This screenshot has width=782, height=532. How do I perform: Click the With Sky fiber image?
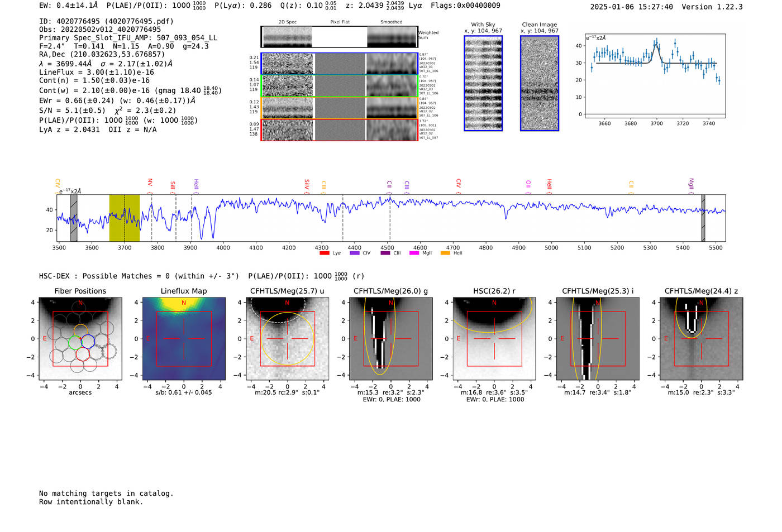tap(483, 83)
